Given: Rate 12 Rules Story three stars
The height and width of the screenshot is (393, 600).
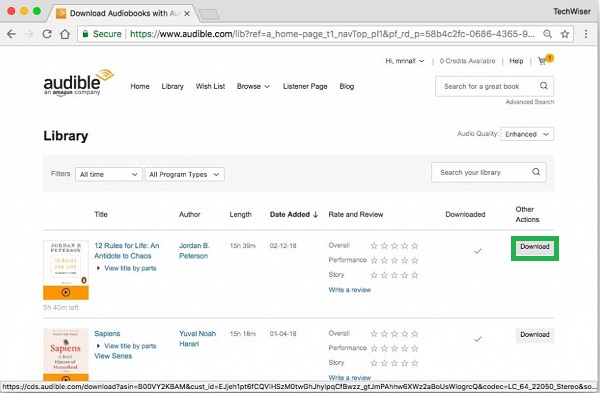Looking at the screenshot, I should click(x=394, y=275).
